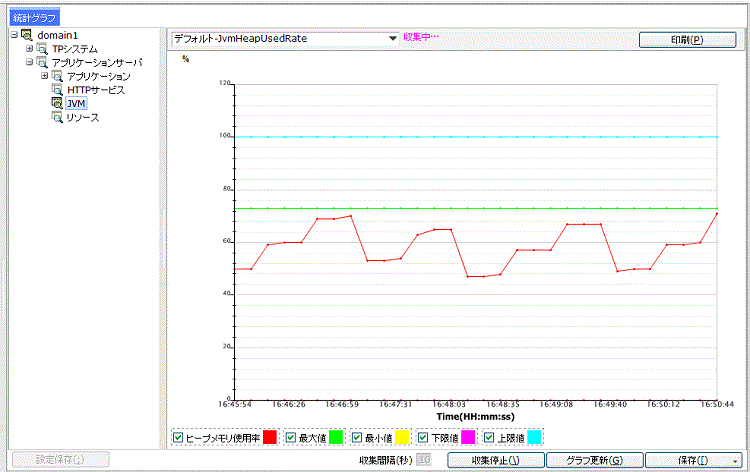Select the リソース tree item label
The image size is (750, 472).
tap(82, 118)
